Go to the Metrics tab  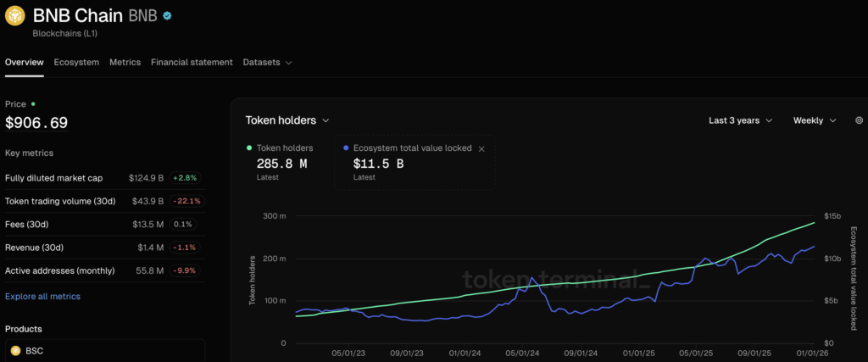(x=125, y=62)
